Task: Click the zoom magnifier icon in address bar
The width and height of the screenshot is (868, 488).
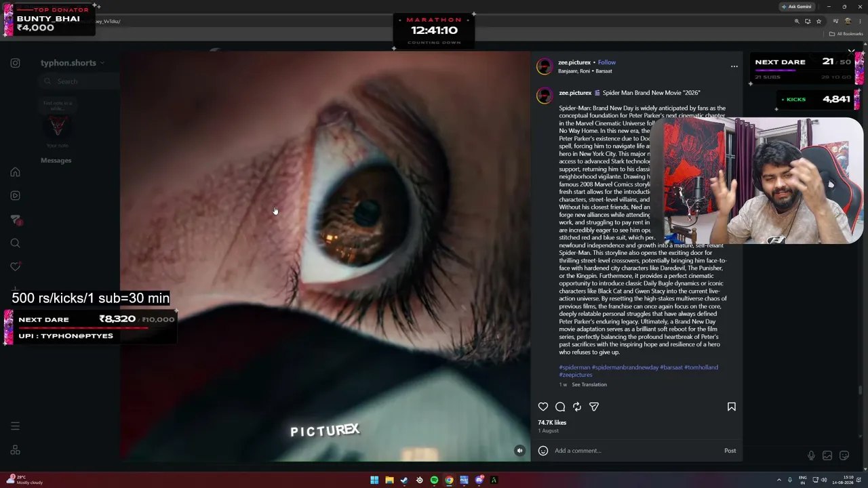Action: [x=797, y=21]
